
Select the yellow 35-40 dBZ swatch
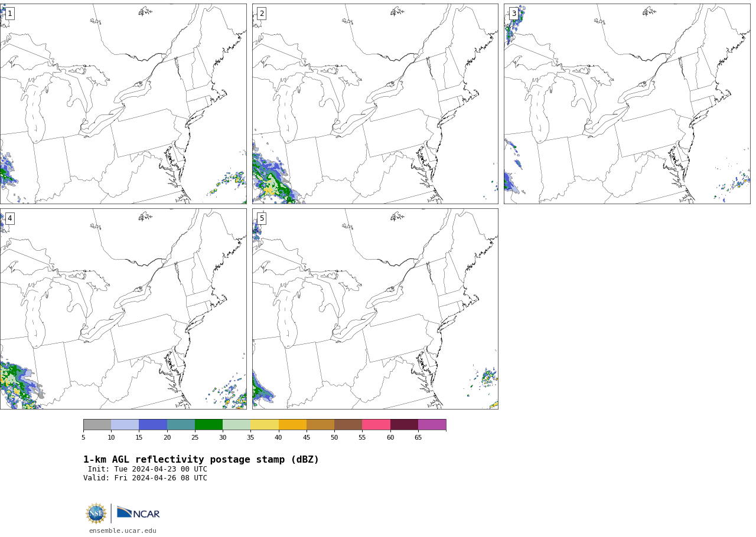pos(265,425)
